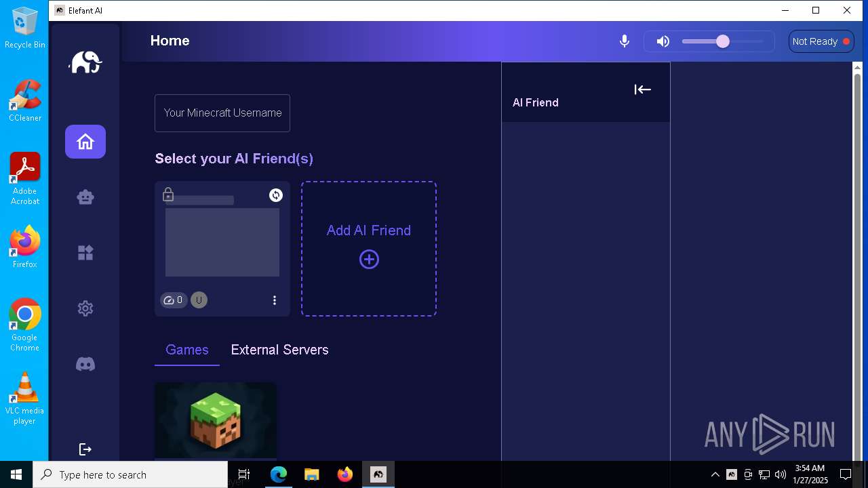Open the widgets/dashboard sidebar icon
The image size is (868, 488).
pos(85,253)
